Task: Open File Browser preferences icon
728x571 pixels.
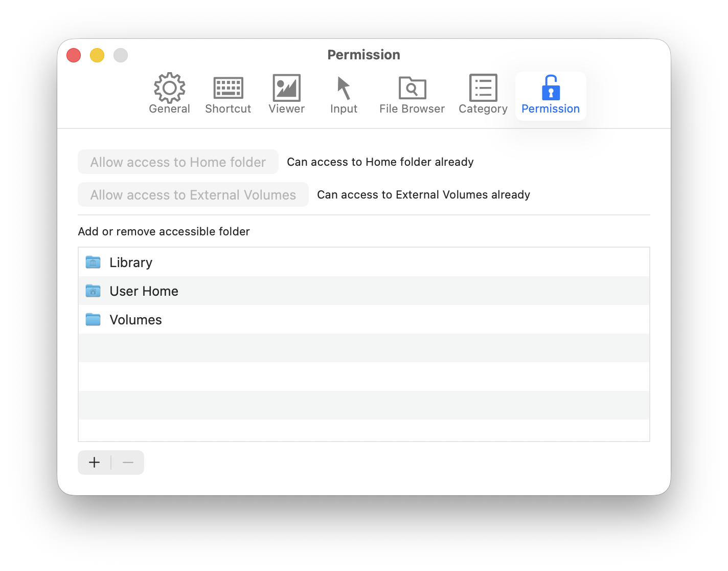Action: point(412,88)
